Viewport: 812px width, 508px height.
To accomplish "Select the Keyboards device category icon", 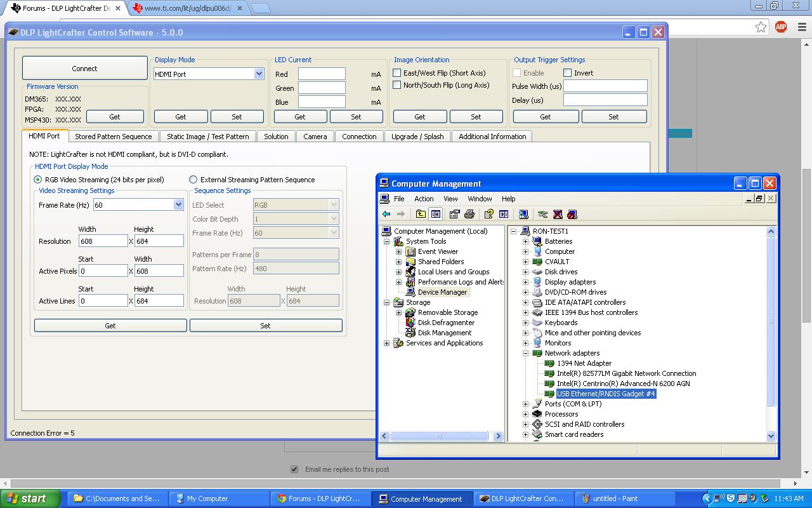I will 537,323.
